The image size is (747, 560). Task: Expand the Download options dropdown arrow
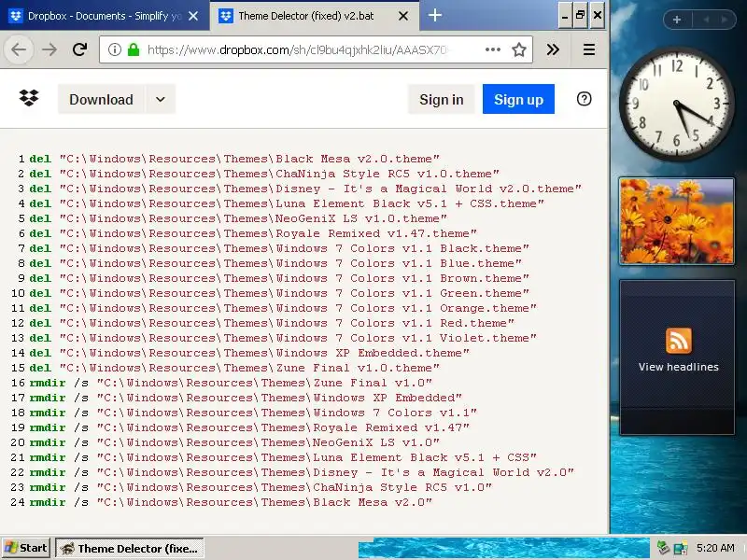click(161, 100)
